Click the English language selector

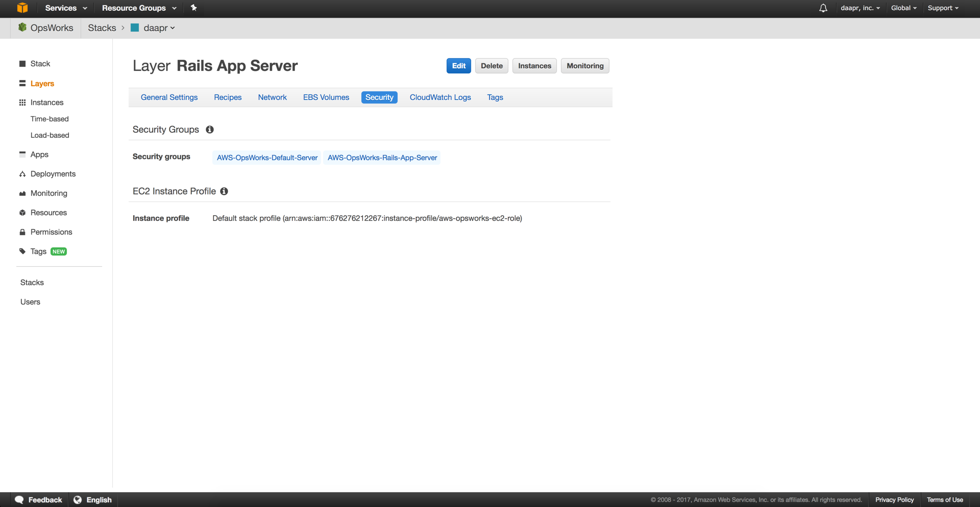[x=99, y=500]
